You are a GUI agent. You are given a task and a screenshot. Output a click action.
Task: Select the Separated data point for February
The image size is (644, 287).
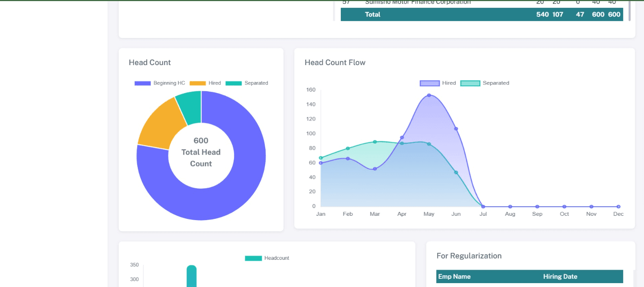348,148
